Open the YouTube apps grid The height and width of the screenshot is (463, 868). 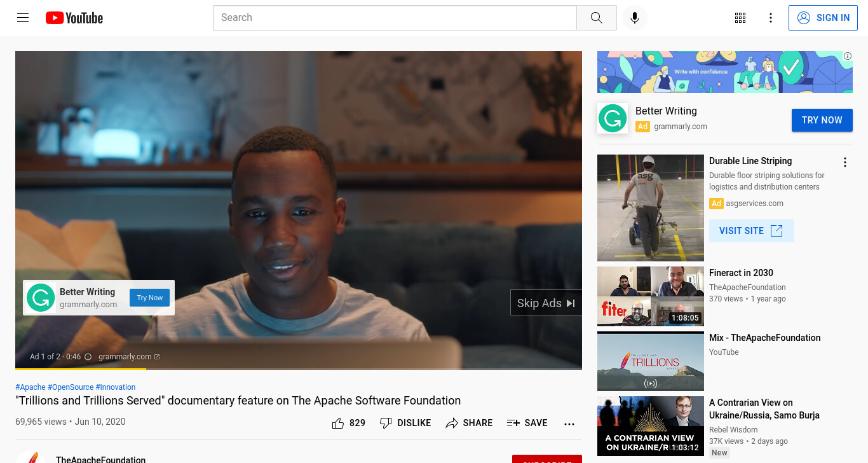740,18
